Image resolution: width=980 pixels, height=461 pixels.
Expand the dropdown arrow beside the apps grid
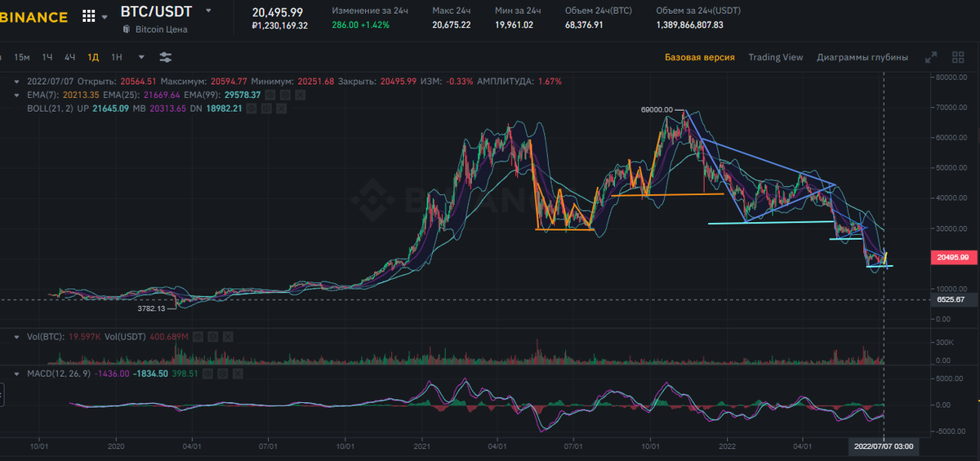click(x=105, y=17)
